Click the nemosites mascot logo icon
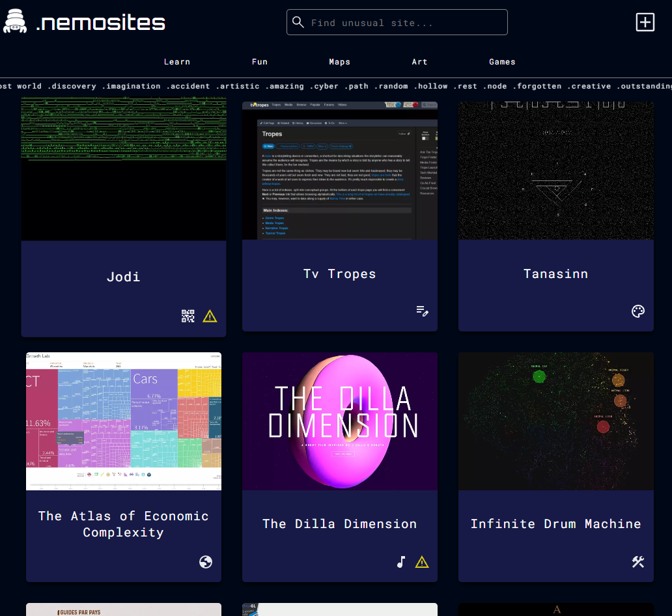This screenshot has width=672, height=616. (14, 22)
